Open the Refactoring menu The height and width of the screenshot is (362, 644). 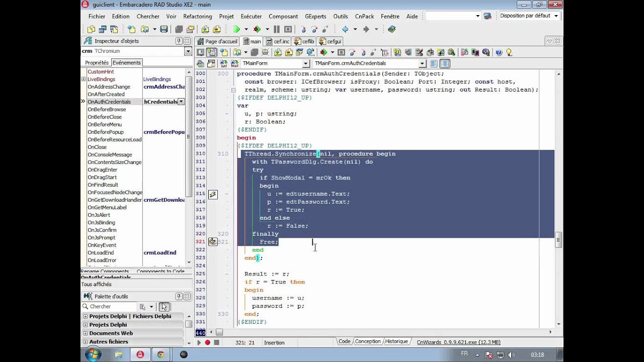click(198, 16)
